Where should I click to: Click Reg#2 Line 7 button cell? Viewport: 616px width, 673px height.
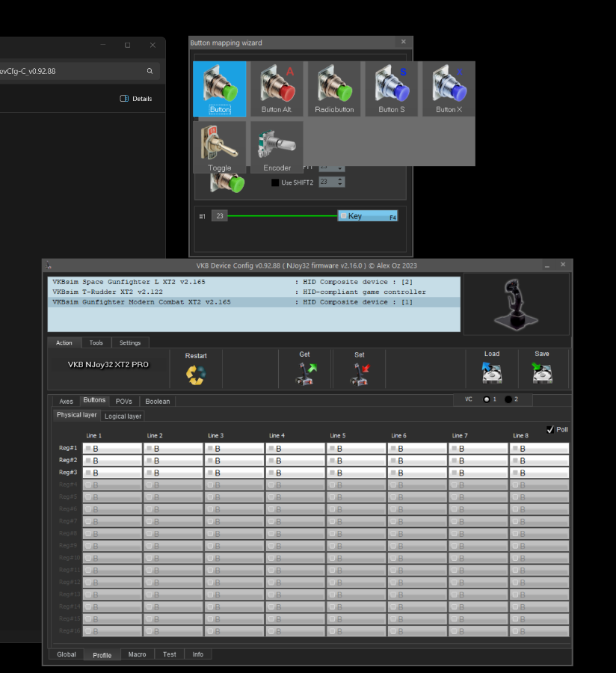point(478,461)
